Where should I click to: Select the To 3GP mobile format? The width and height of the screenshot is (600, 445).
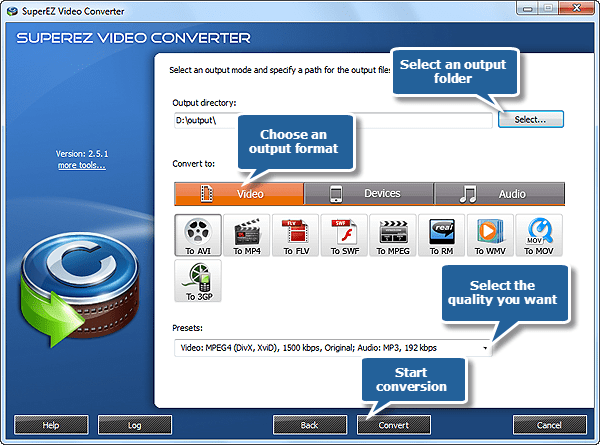click(198, 281)
